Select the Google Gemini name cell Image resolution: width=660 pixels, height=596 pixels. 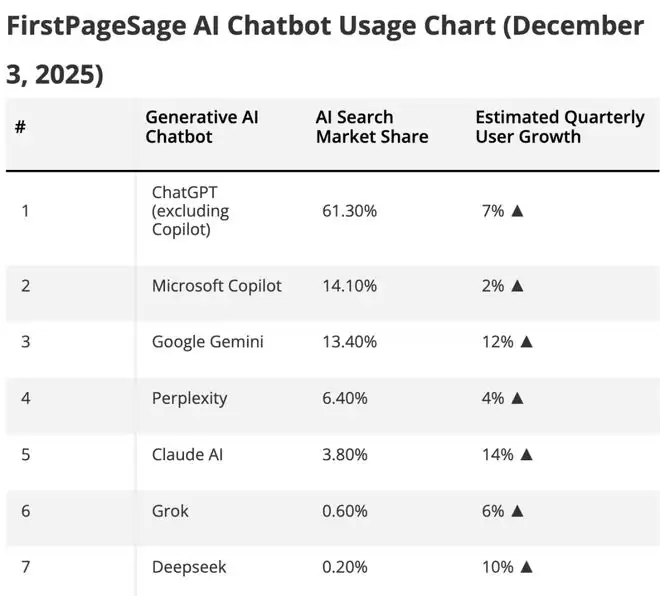[x=207, y=341]
